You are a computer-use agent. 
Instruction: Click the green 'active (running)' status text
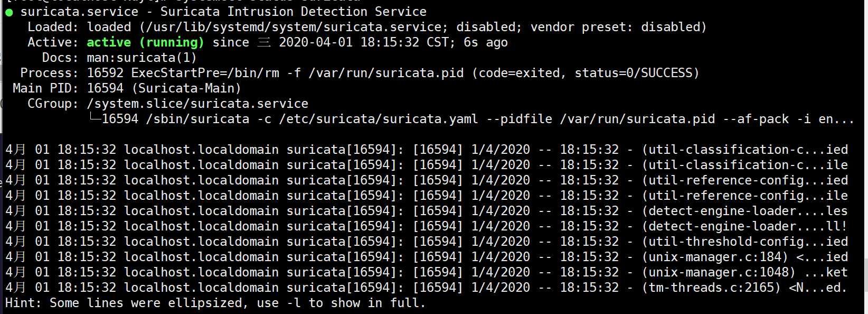click(145, 42)
